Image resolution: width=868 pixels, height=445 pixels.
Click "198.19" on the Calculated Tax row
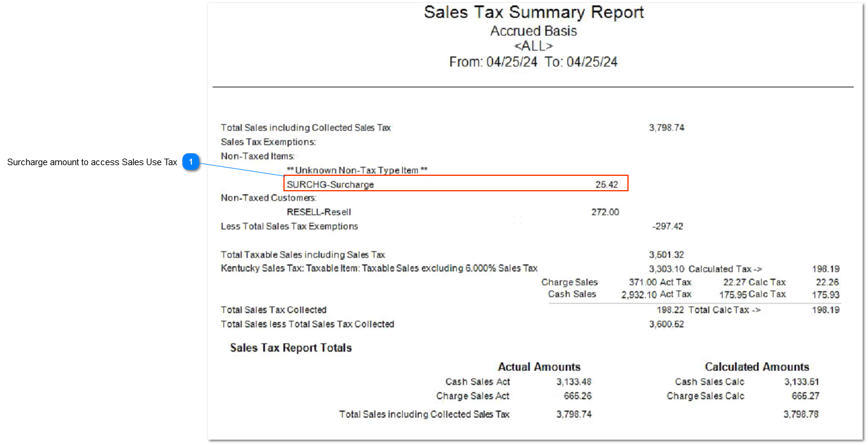click(826, 269)
